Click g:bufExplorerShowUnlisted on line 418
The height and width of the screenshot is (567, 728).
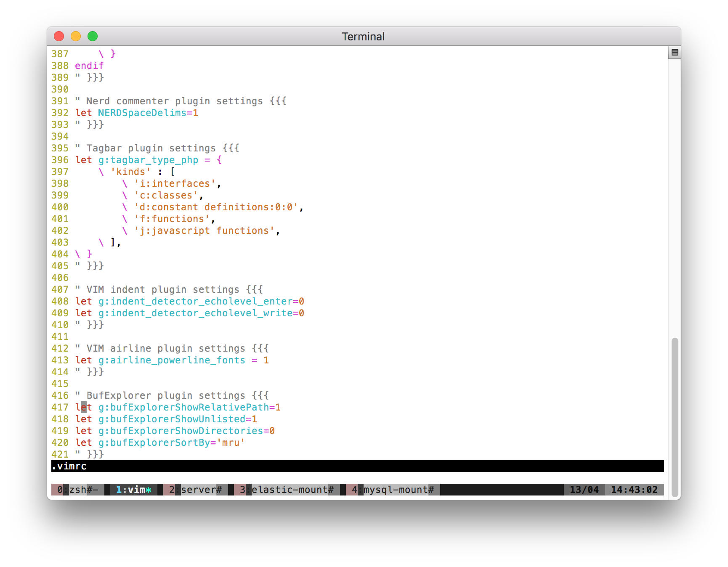[172, 419]
